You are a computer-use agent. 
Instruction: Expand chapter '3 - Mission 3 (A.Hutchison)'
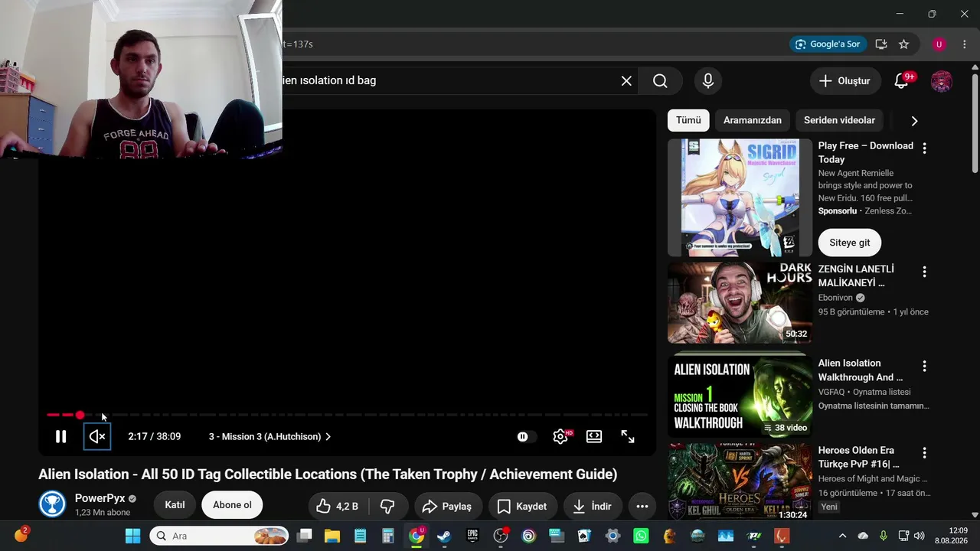pyautogui.click(x=270, y=437)
